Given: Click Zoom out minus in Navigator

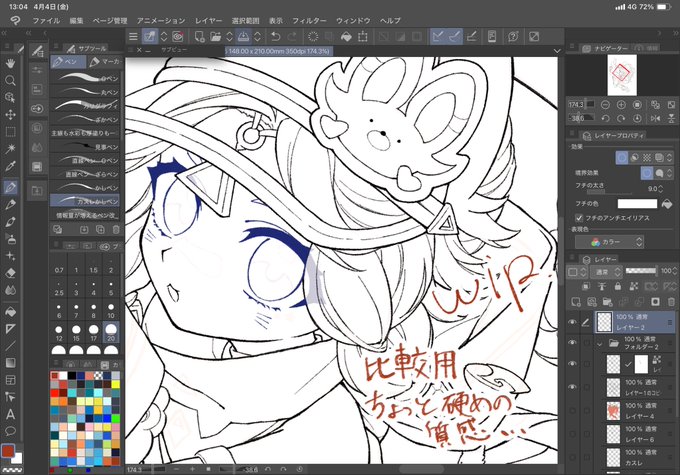Looking at the screenshot, I should (605, 105).
